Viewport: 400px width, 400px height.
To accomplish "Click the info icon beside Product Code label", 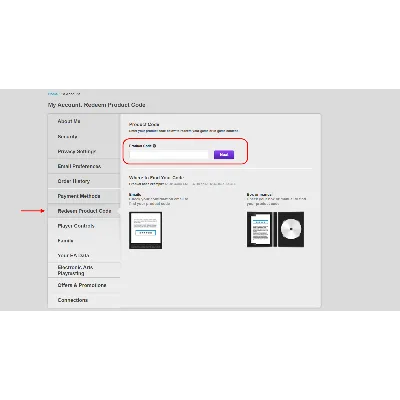I will pos(154,146).
